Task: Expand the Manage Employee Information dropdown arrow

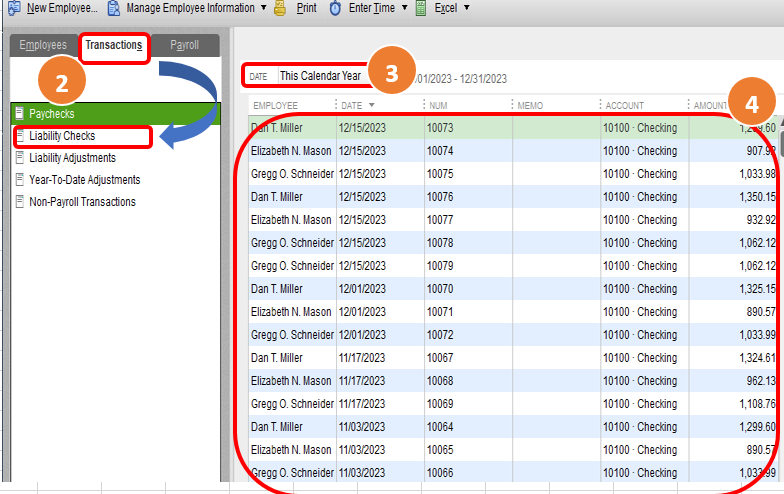Action: (264, 8)
